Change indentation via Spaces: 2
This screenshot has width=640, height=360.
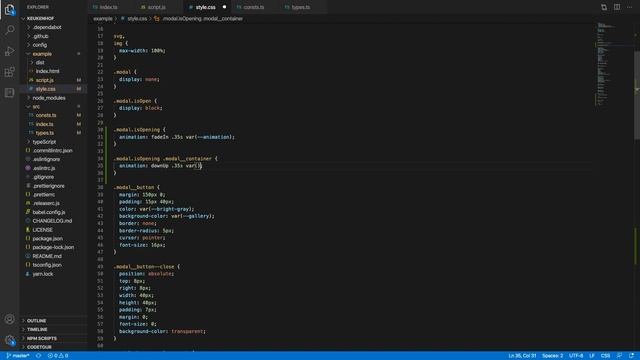552,356
